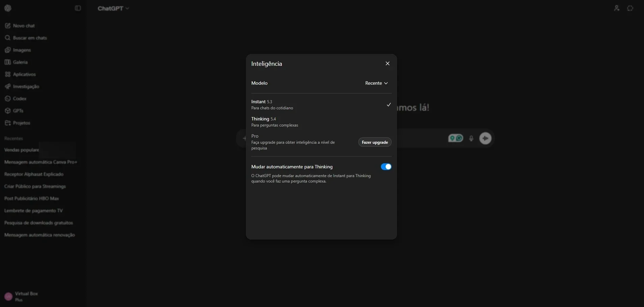Open the Imagens section

tap(18, 50)
